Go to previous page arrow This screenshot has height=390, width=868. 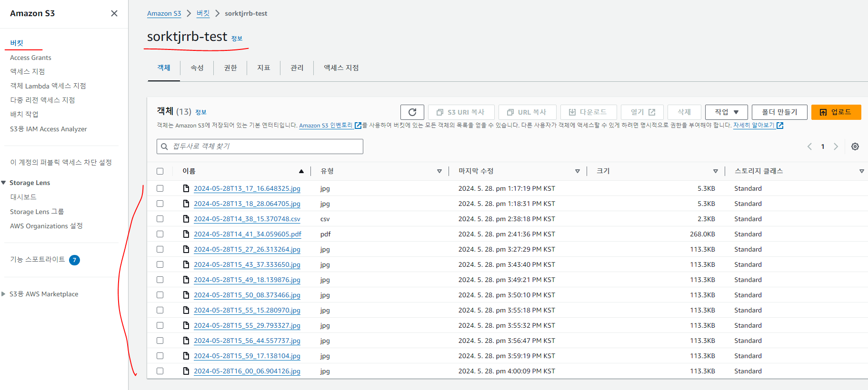809,146
